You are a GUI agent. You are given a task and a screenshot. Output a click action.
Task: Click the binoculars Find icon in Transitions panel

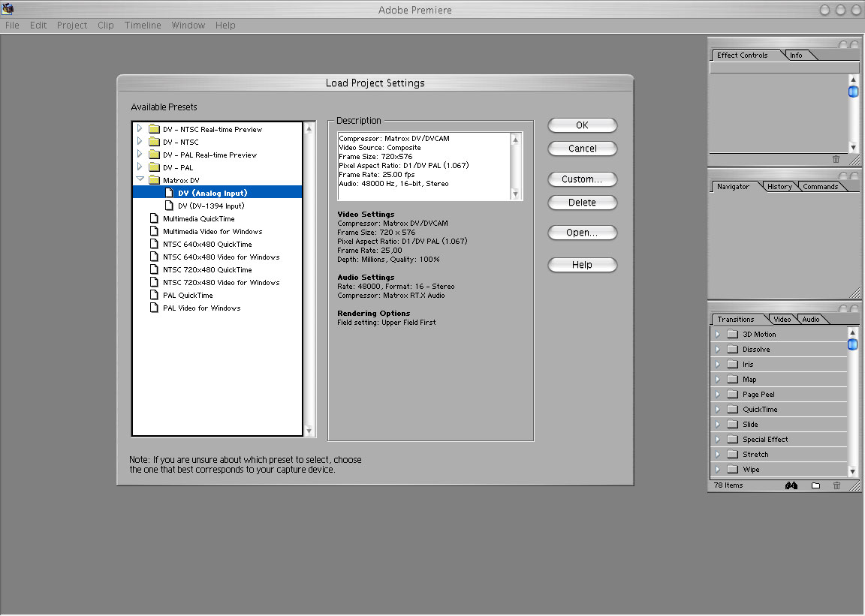tap(791, 485)
